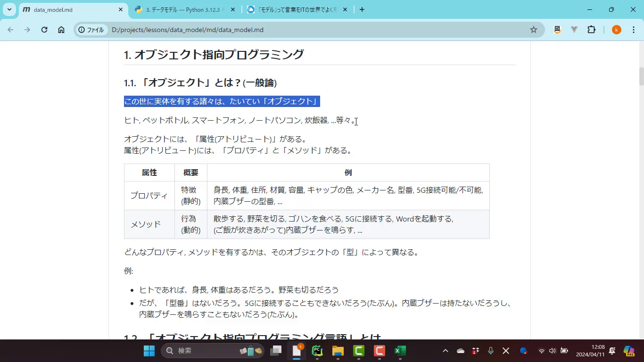Go to the browser home page

tap(61, 30)
